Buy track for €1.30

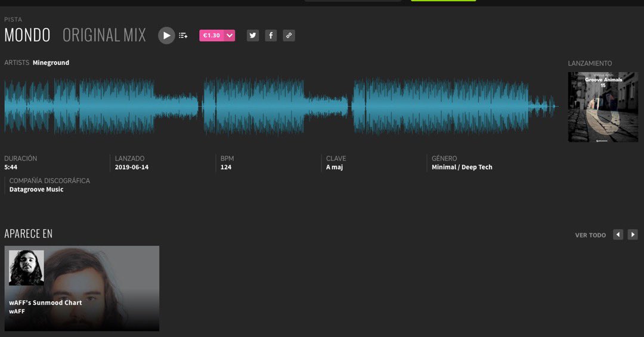212,35
